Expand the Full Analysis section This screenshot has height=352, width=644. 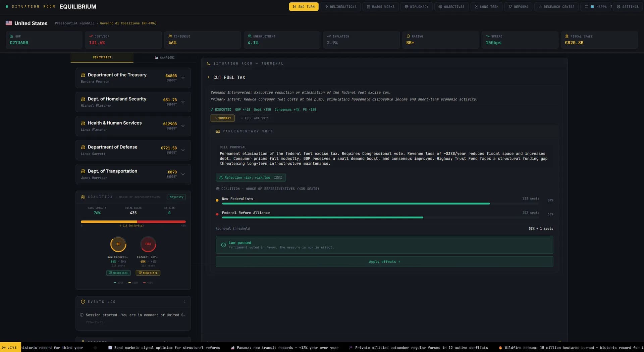(x=255, y=118)
